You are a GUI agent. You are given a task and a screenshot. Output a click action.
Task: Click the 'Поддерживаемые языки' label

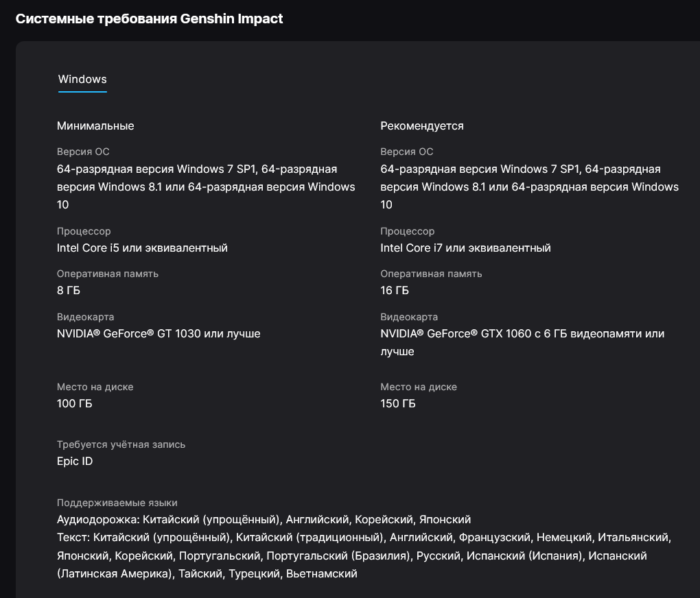117,503
